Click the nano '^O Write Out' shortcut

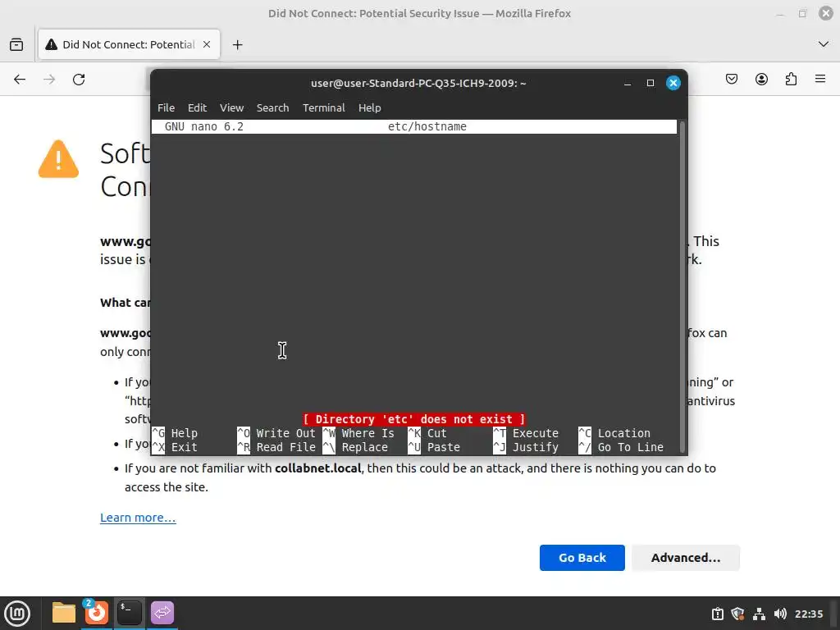276,433
